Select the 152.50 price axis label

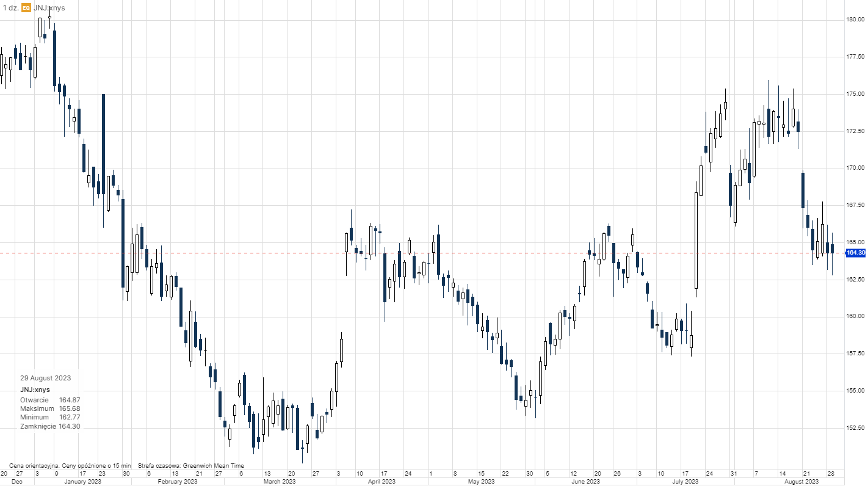point(854,427)
